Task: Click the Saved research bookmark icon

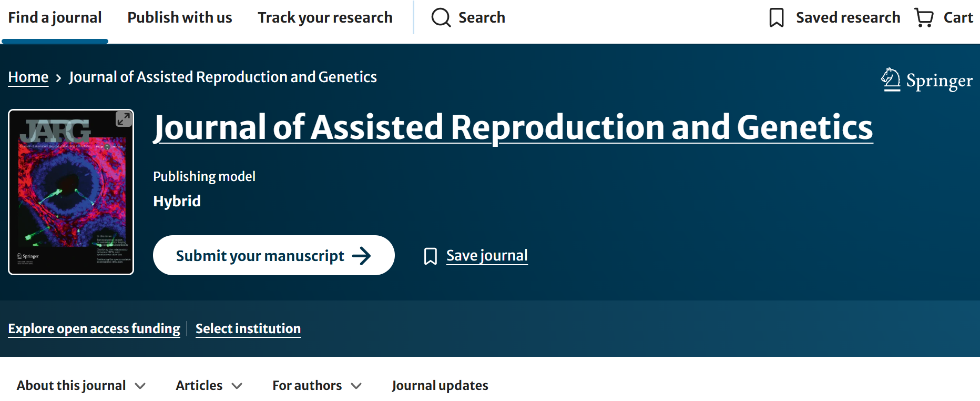Action: tap(777, 17)
